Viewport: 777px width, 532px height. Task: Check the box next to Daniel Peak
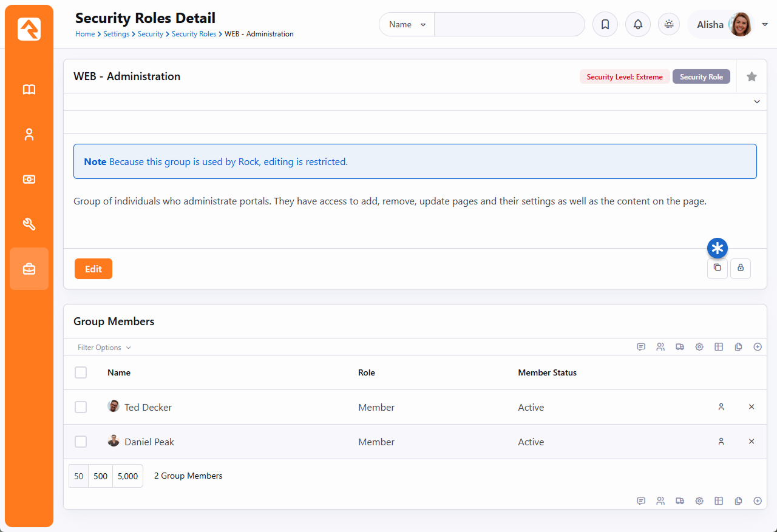coord(81,442)
